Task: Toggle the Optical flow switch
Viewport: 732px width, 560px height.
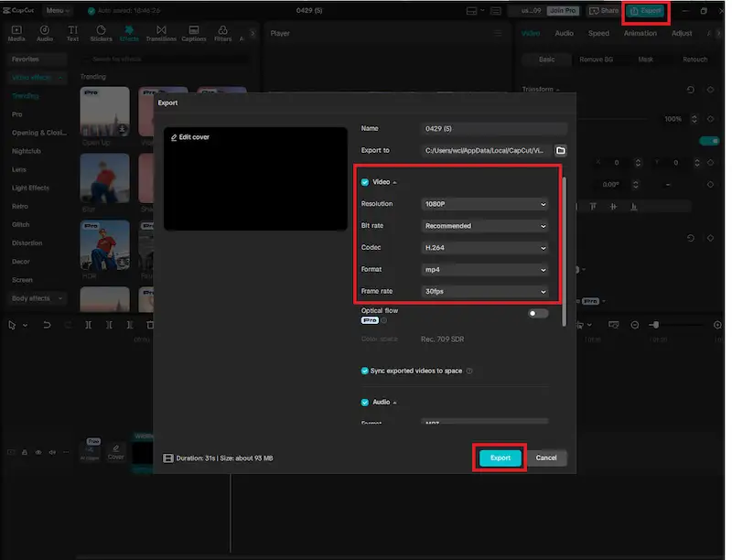Action: tap(538, 314)
